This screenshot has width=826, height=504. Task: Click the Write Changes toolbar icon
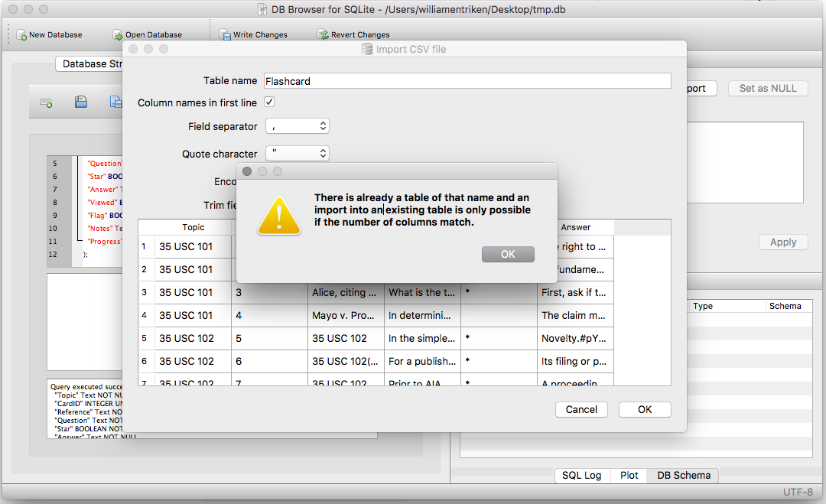(x=225, y=34)
